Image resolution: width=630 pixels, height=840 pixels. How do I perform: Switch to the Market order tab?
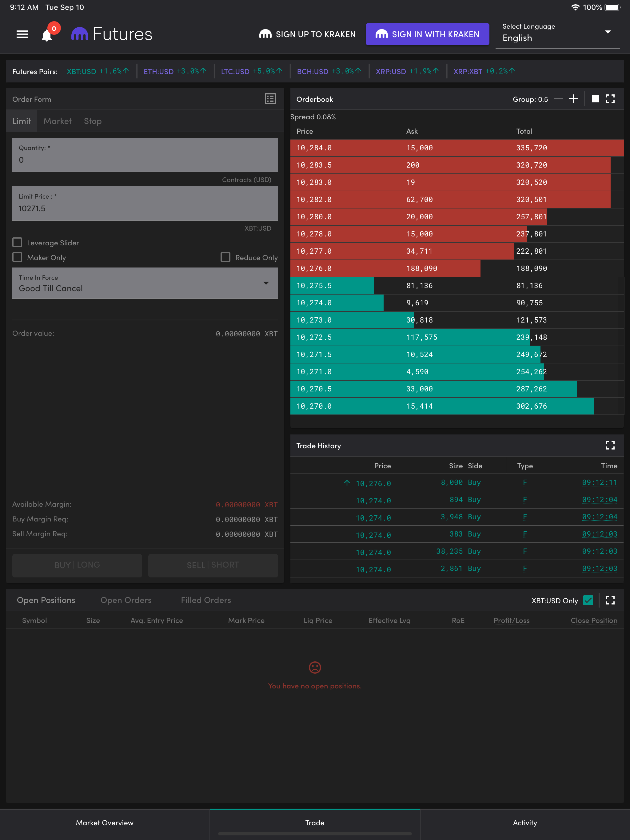(x=58, y=121)
